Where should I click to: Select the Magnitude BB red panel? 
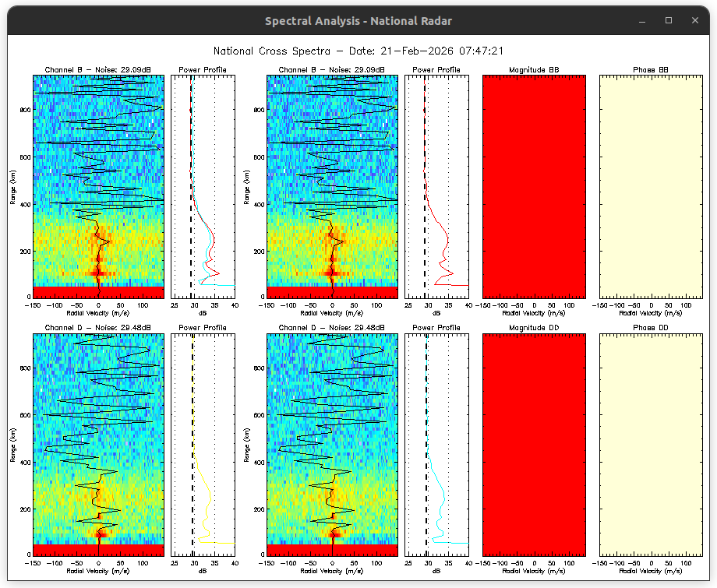[534, 185]
